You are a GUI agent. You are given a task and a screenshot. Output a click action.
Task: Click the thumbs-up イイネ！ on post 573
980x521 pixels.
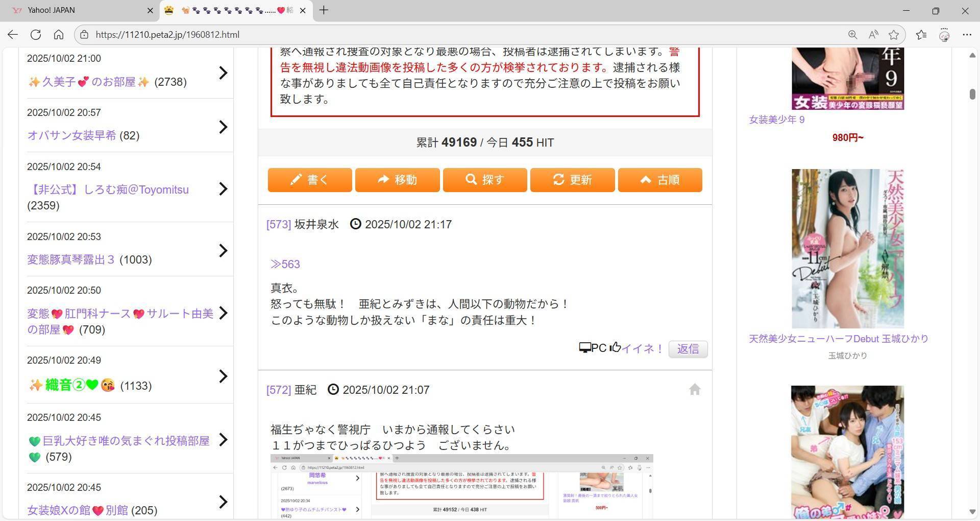click(x=637, y=348)
